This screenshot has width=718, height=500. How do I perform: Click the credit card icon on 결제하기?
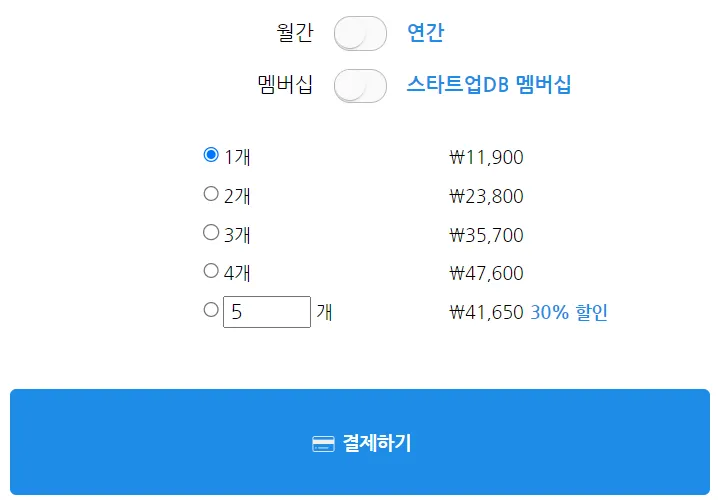coord(322,444)
